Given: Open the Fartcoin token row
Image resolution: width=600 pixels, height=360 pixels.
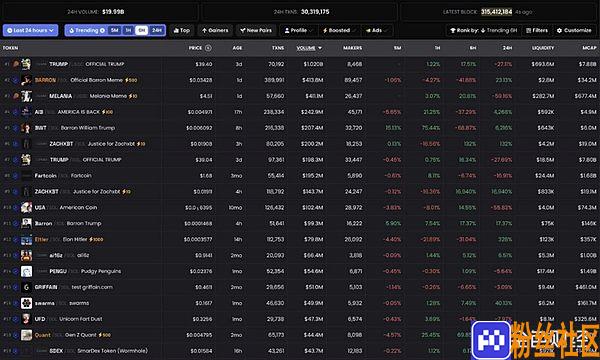Looking at the screenshot, I should (300, 176).
